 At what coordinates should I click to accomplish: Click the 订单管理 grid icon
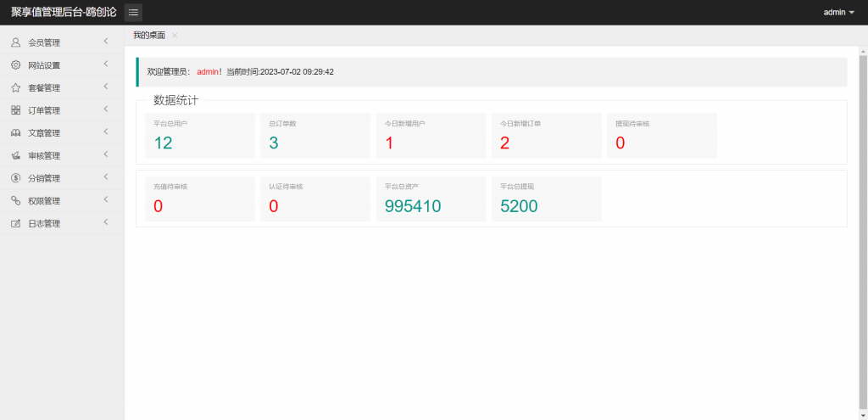pos(16,110)
